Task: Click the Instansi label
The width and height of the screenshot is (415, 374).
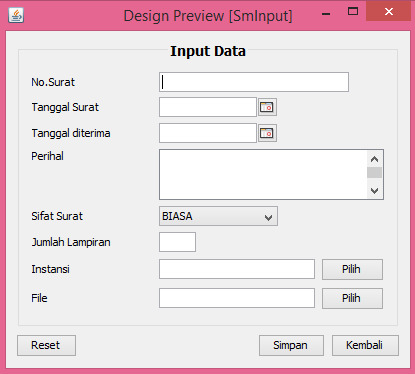Action: pyautogui.click(x=50, y=269)
